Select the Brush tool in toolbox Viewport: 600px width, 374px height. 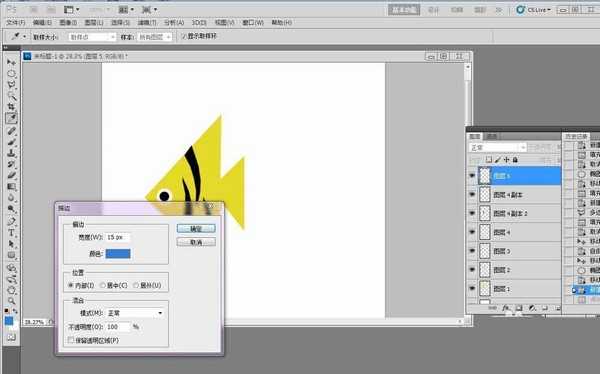click(x=11, y=142)
